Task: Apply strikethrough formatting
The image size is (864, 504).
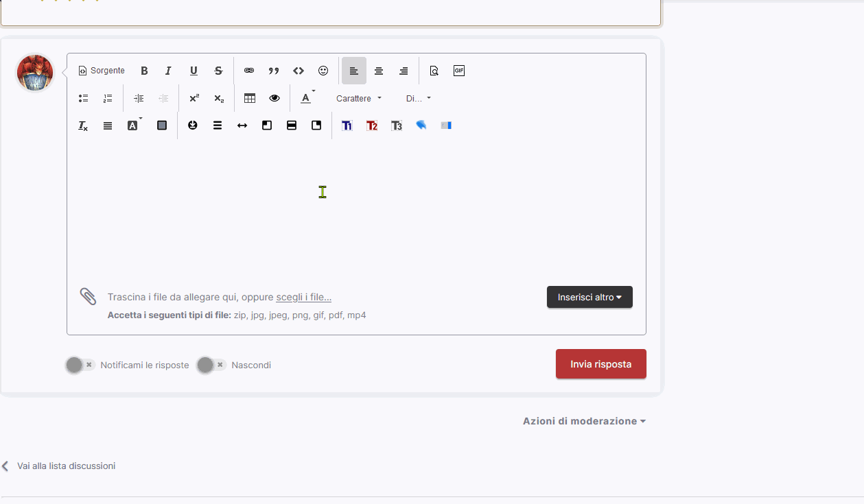Action: [218, 71]
